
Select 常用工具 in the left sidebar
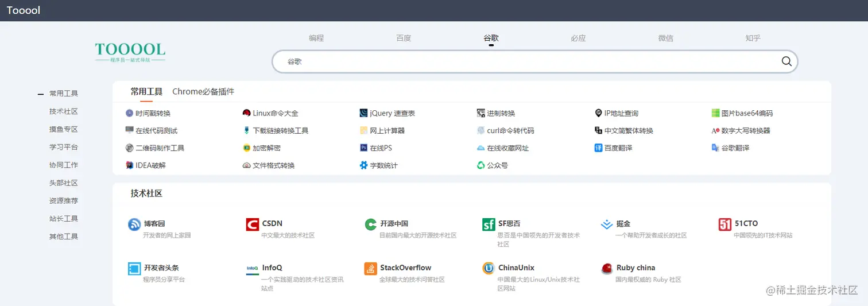pyautogui.click(x=64, y=94)
